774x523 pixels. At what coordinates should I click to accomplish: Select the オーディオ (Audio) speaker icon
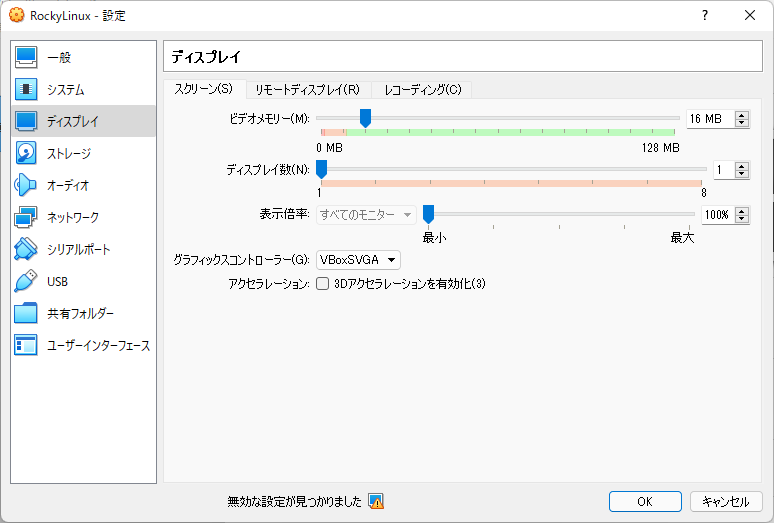pyautogui.click(x=26, y=186)
